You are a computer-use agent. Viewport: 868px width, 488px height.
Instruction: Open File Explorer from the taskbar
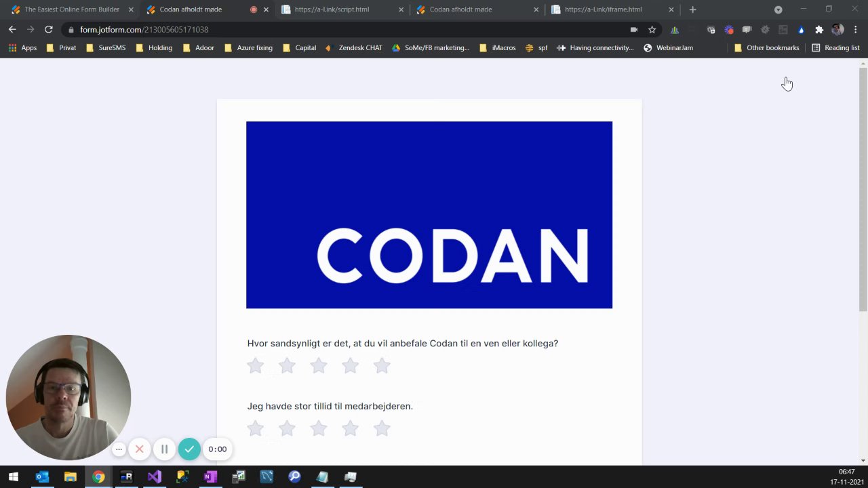click(70, 476)
